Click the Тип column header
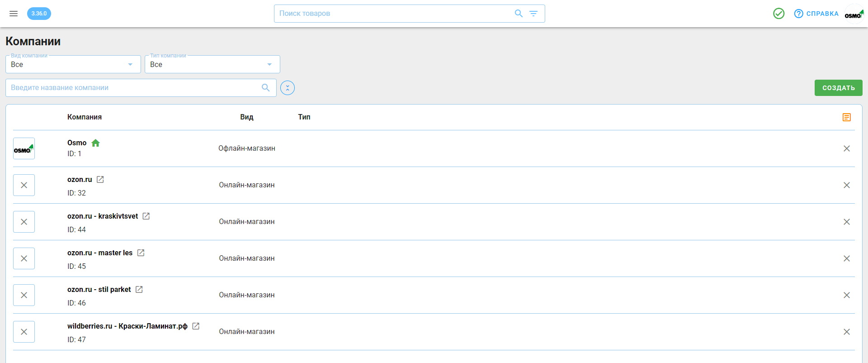This screenshot has height=363, width=868. tap(304, 117)
